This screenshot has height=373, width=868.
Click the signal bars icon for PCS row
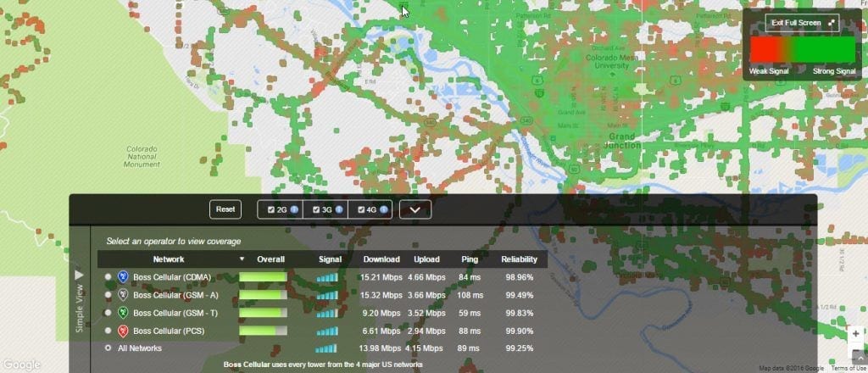(x=326, y=331)
